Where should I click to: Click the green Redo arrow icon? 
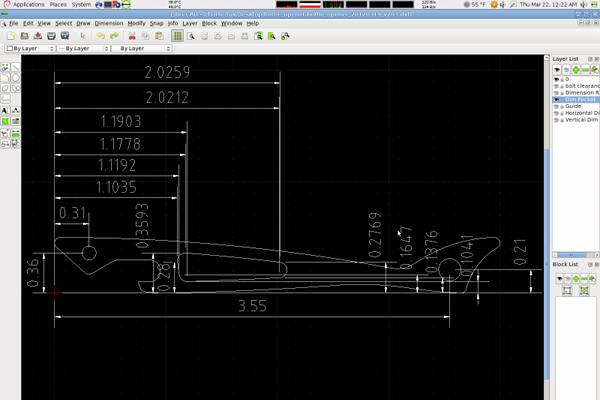[x=114, y=36]
